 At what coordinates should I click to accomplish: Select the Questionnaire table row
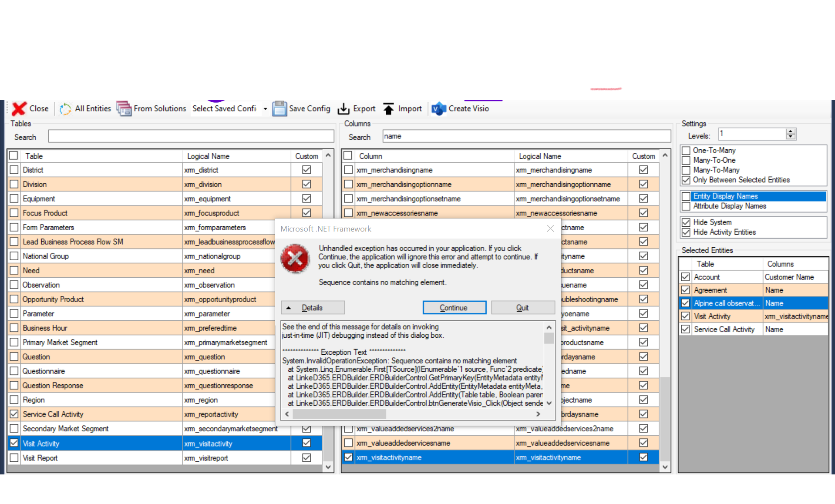click(x=165, y=371)
